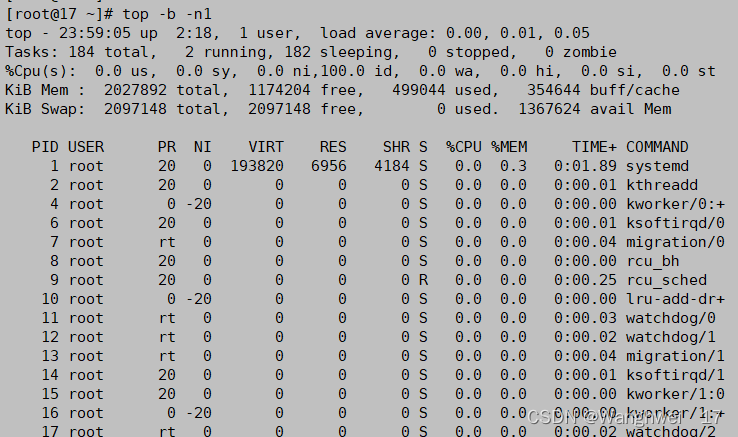Click the '1174204 free' memory value
Viewport: 738px width, 437px height.
coord(305,90)
